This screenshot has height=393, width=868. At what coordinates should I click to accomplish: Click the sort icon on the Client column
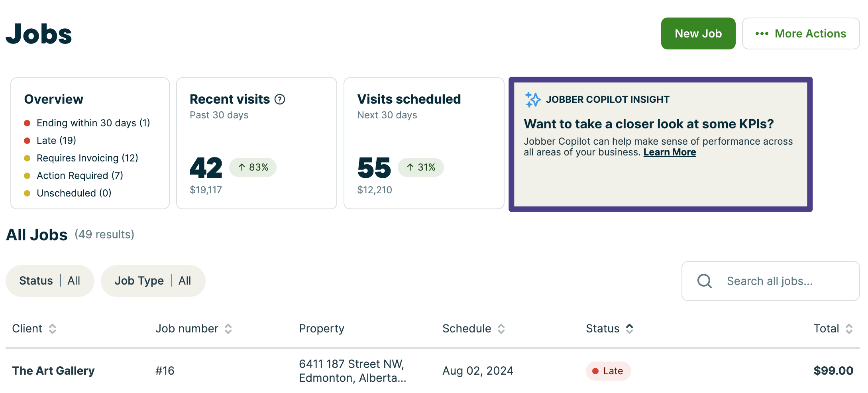pyautogui.click(x=52, y=329)
